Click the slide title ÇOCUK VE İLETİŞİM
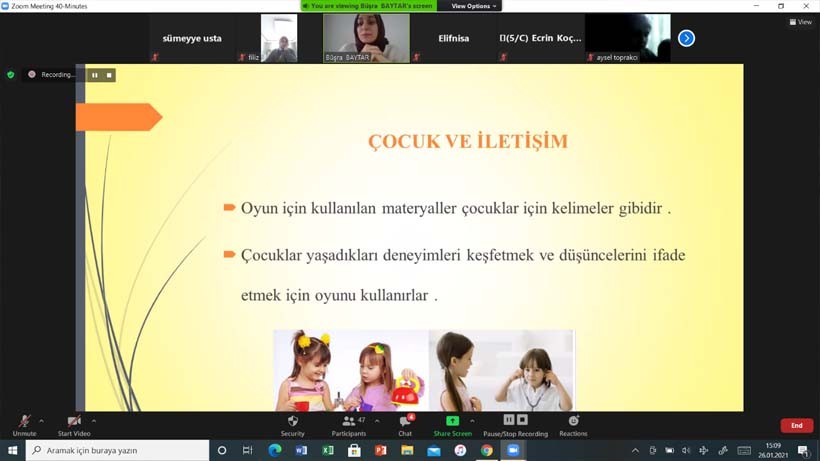Screen dimensions: 820x461 click(468, 141)
